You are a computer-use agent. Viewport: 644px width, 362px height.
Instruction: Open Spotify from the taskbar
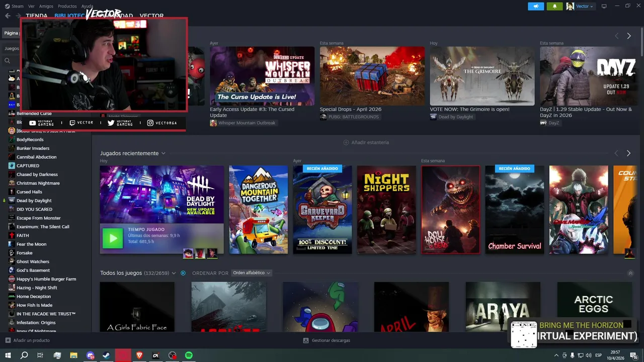(x=189, y=355)
